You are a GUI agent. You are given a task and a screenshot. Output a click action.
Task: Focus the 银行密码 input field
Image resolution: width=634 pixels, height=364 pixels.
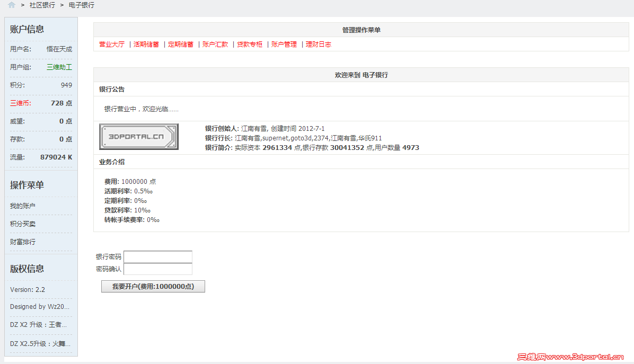pos(157,256)
